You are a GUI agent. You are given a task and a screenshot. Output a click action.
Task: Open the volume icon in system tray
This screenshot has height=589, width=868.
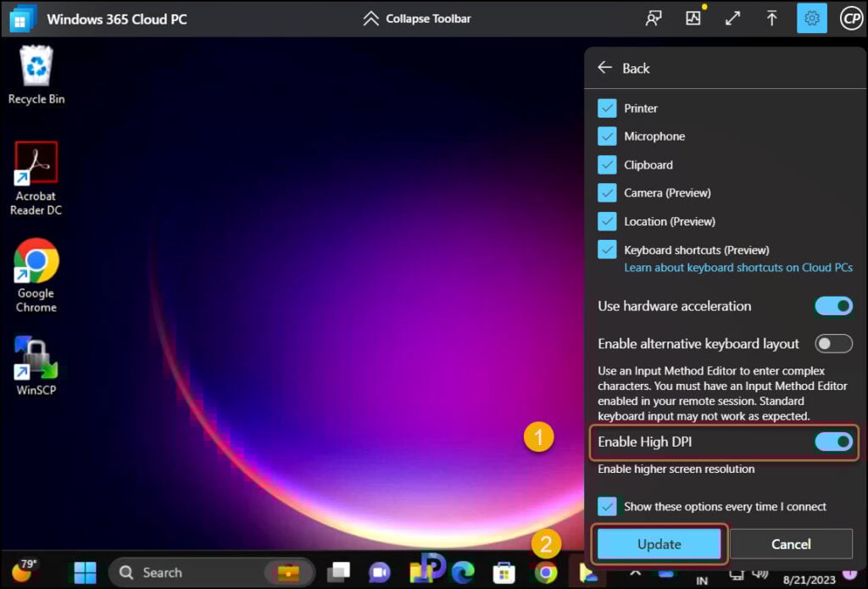coord(760,574)
